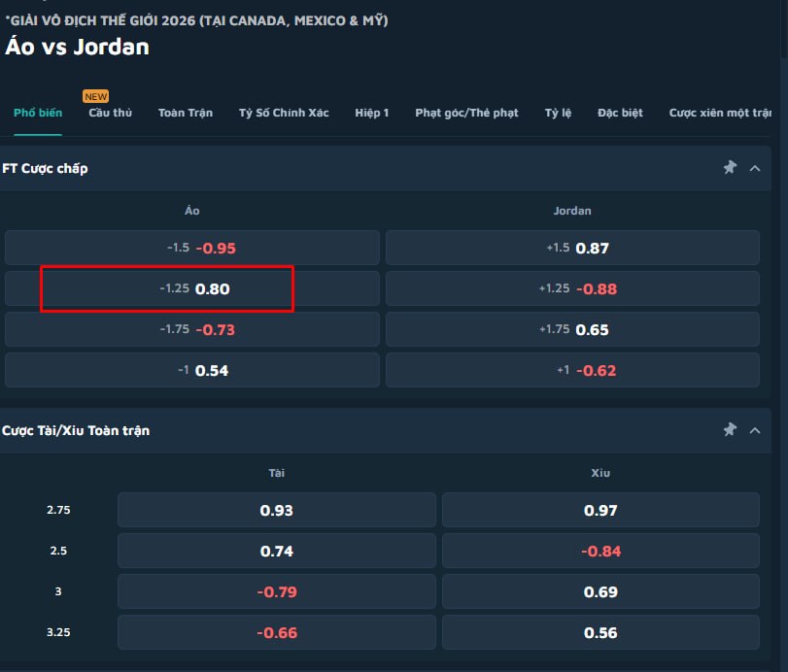Screen dimensions: 788x672
Task: Click the page vertical scrollbar
Action: (784, 30)
